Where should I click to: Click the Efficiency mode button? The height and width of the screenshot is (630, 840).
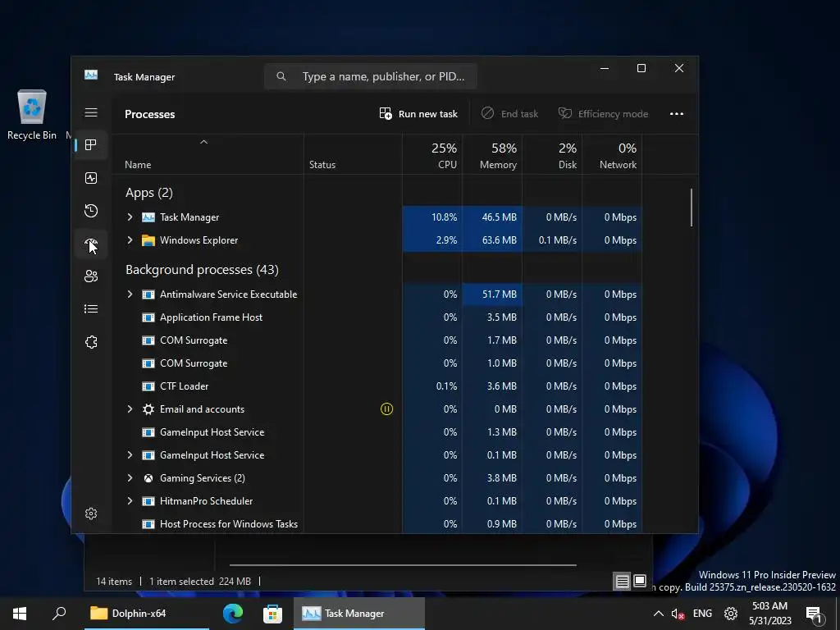pos(603,113)
